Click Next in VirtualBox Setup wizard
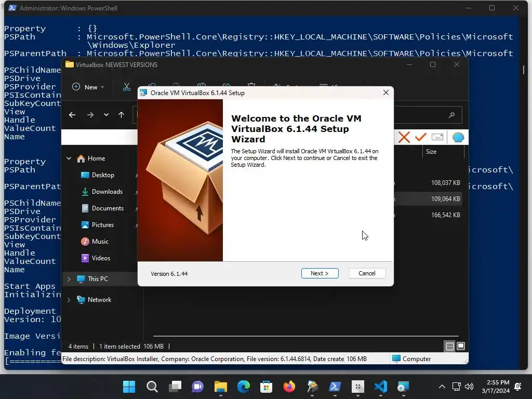Image resolution: width=532 pixels, height=399 pixels. pos(320,273)
